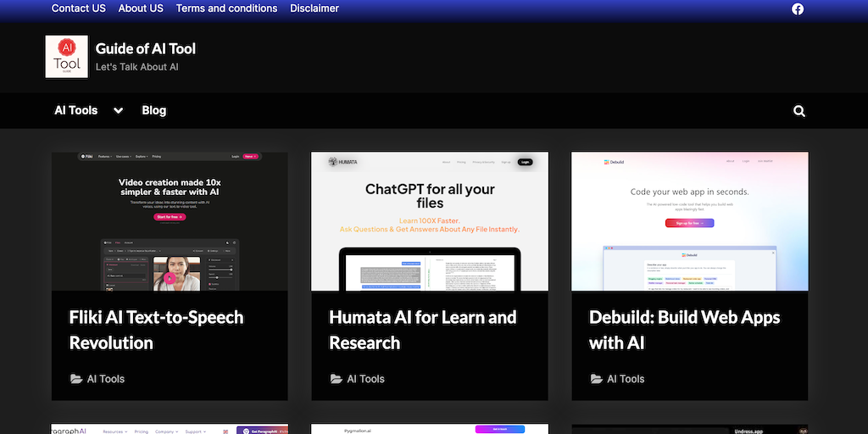Screen dimensions: 868x434
Task: Open Fliki AI Text-to-Speech Revolution article
Action: click(156, 330)
